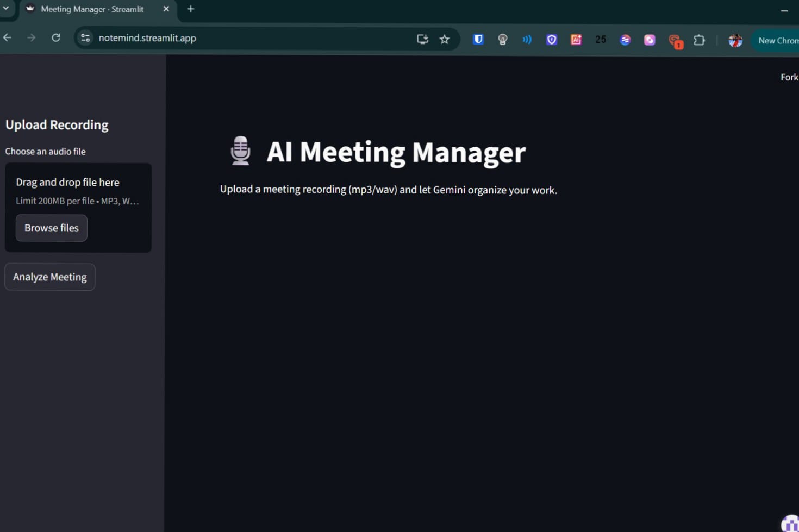Open the blue striped globe extension

coord(625,40)
